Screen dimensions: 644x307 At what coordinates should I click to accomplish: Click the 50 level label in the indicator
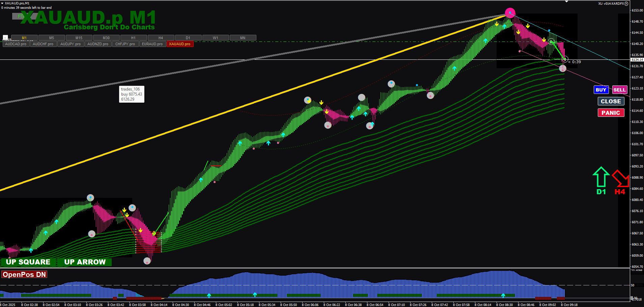(x=633, y=285)
